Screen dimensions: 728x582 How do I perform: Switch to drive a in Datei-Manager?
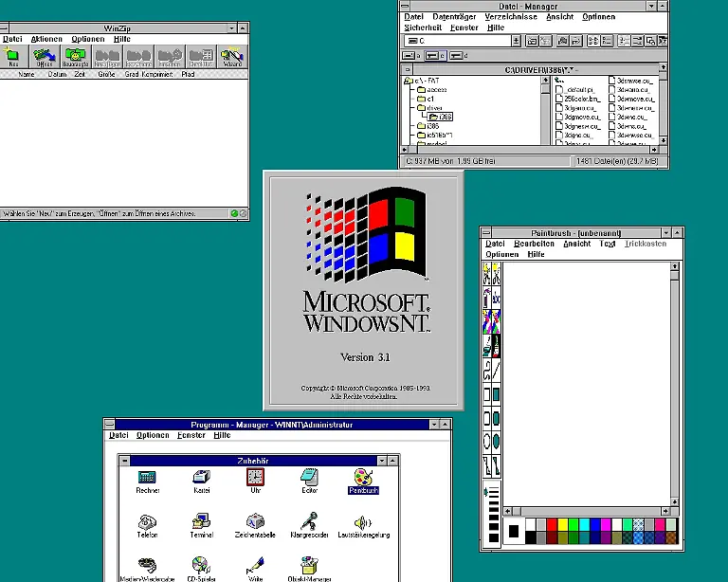coord(411,56)
